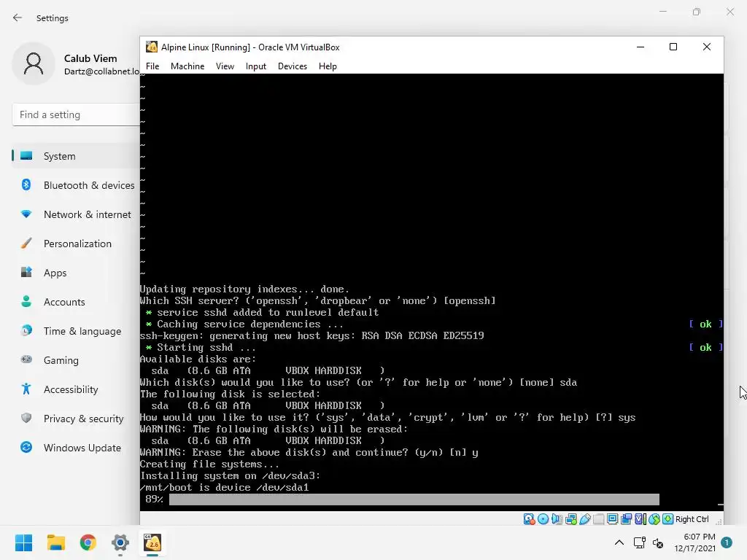
Task: Open Privacy & security settings
Action: (x=76, y=419)
